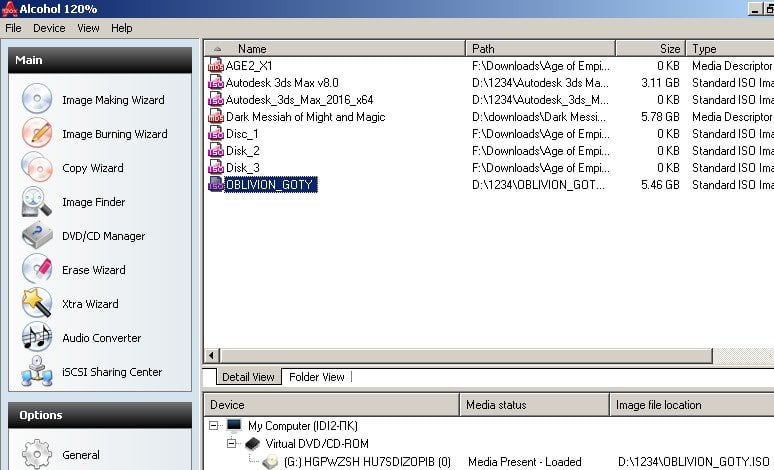Viewport: 774px width, 470px height.
Task: Open the Copy Wizard discs icon
Action: point(37,167)
